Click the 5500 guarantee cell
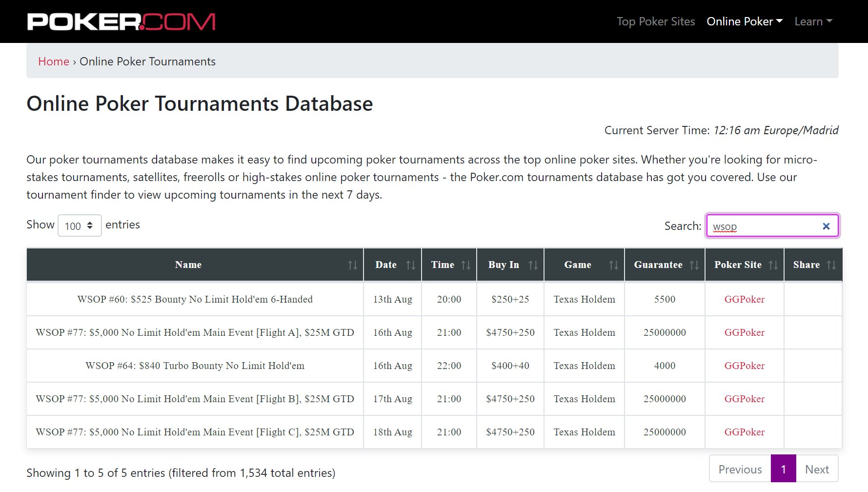Screen dimensions: 868x492 coord(665,299)
